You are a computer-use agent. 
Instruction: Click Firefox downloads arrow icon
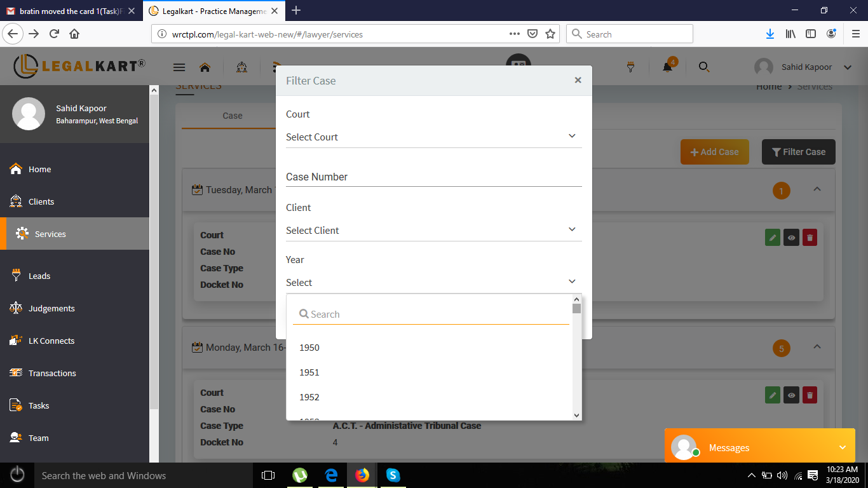click(x=770, y=34)
